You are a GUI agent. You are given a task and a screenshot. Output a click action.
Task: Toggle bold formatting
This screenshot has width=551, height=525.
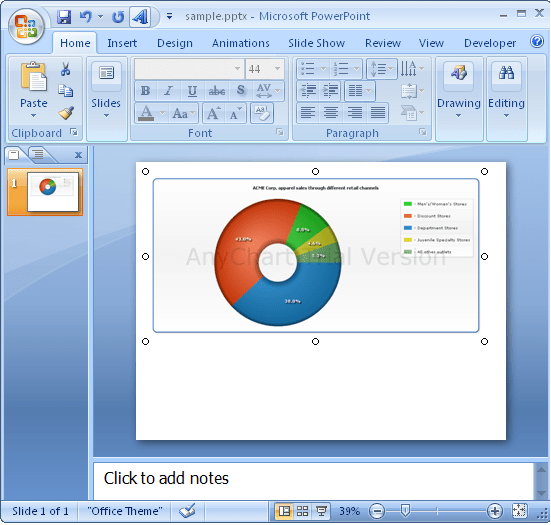pos(145,91)
